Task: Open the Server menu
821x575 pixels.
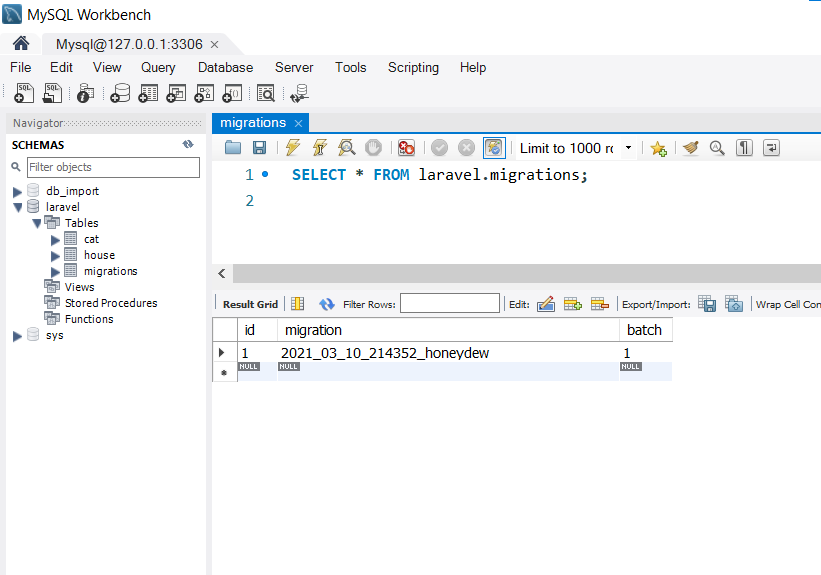Action: click(294, 68)
